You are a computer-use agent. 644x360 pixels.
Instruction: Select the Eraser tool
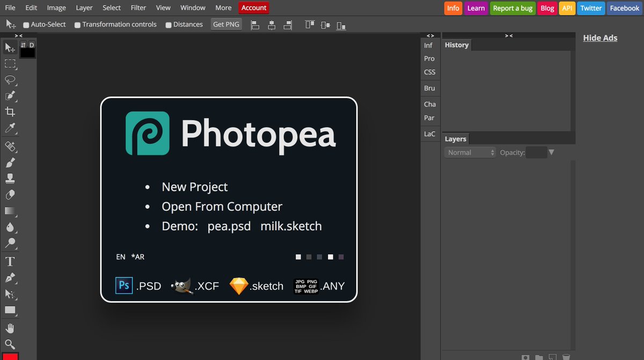click(x=10, y=194)
